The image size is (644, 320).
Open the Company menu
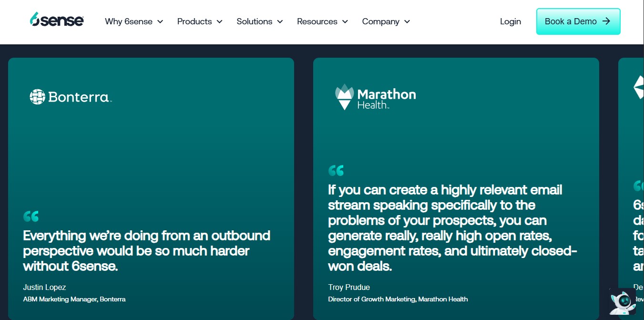point(386,21)
